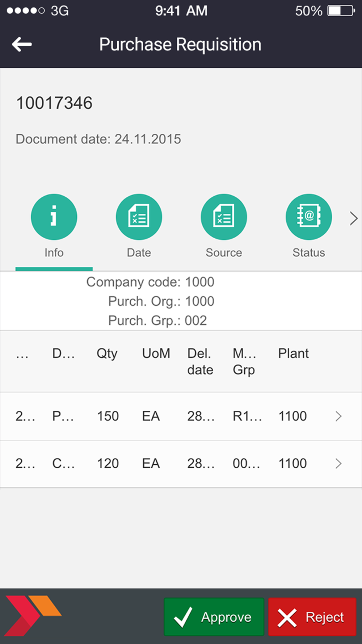Tap the battery indicator in status bar
The width and height of the screenshot is (362, 644).
tap(341, 11)
